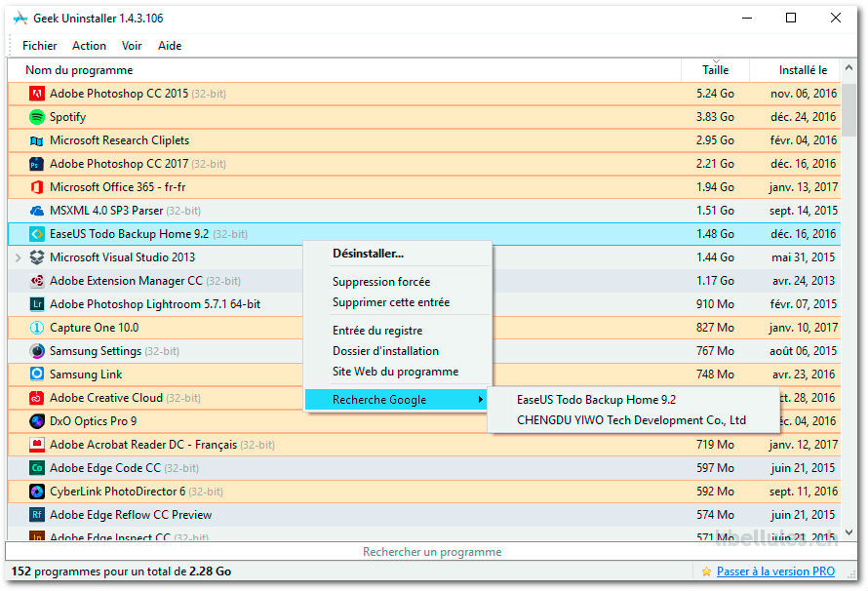Select the Spotify row name text
Viewport: 868px width, 591px height.
pos(67,117)
